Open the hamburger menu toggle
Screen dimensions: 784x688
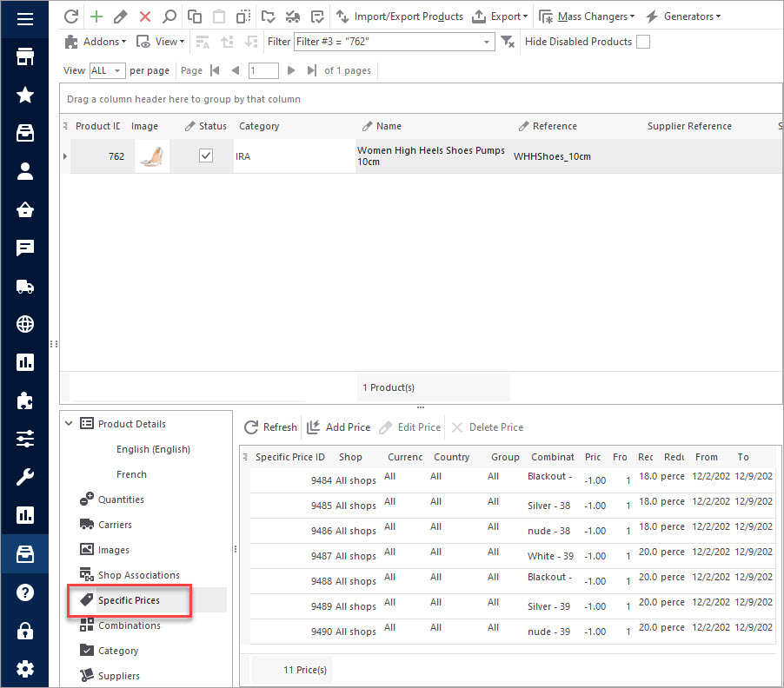(x=25, y=19)
